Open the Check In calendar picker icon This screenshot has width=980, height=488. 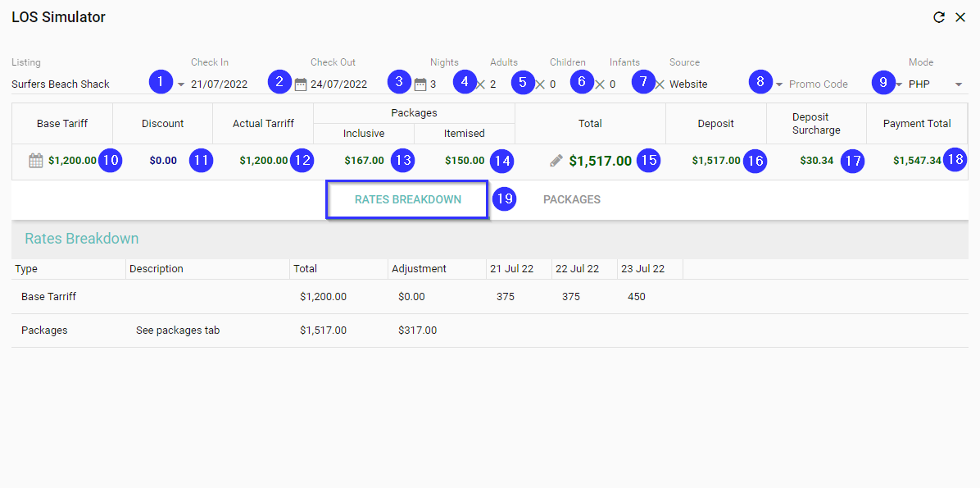301,84
